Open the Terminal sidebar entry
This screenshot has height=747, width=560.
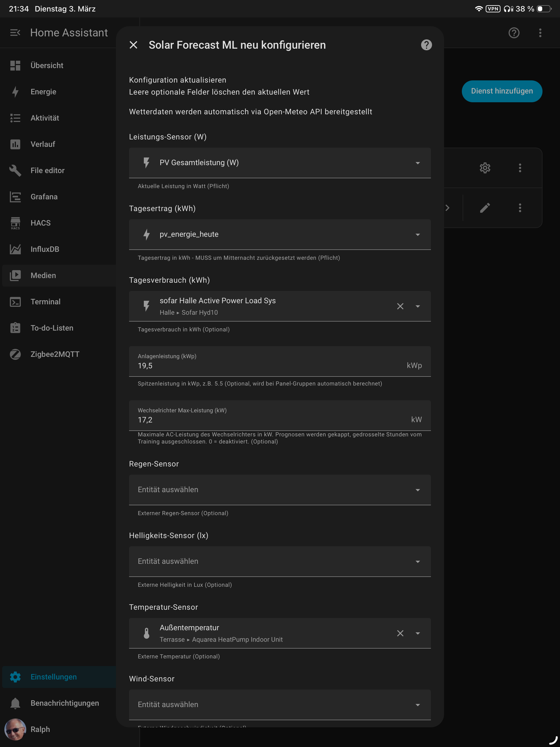45,302
